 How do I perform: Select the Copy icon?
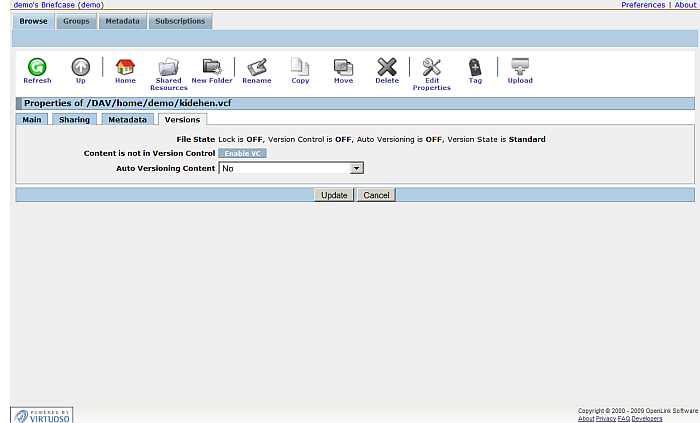(300, 68)
